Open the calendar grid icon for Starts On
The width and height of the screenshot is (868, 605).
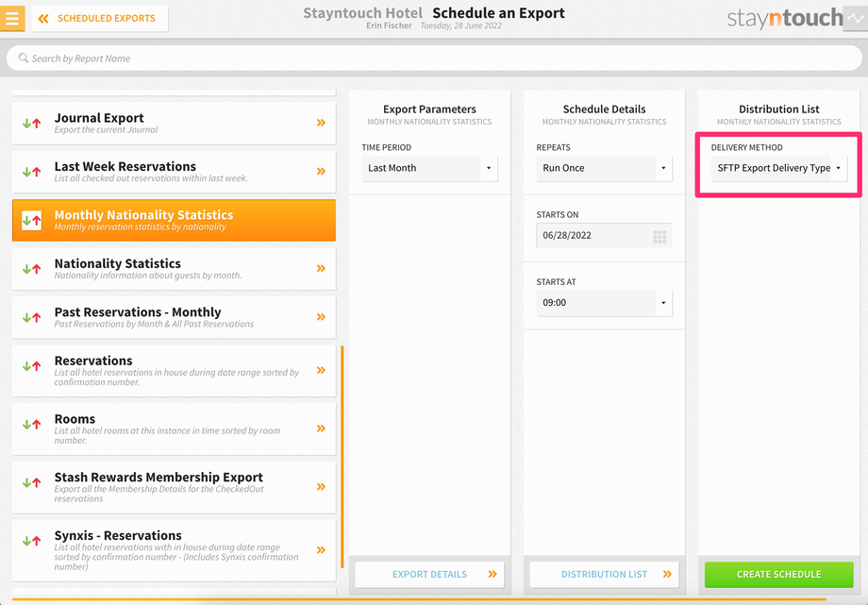click(x=659, y=237)
